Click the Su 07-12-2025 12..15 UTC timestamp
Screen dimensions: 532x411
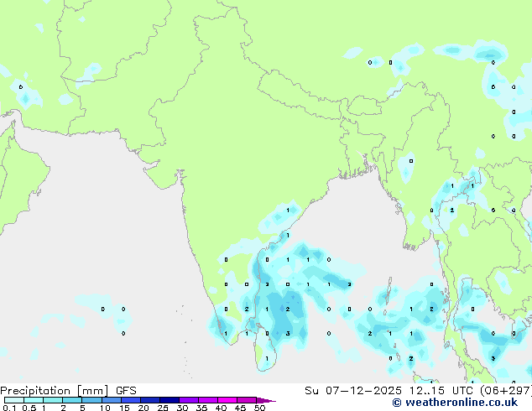[x=389, y=391]
